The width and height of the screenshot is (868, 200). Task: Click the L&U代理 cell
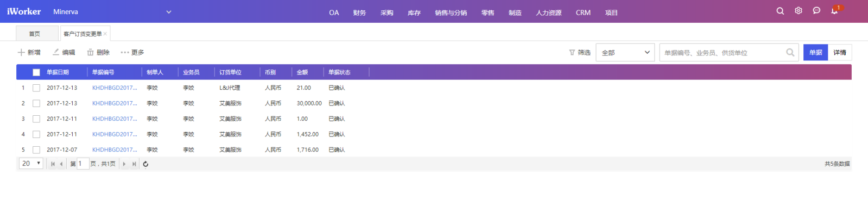[x=230, y=88]
